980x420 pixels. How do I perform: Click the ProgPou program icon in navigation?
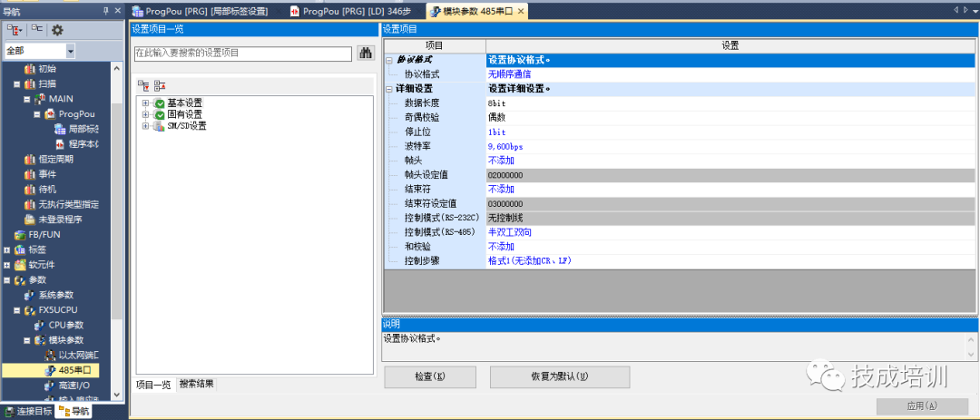[x=49, y=114]
